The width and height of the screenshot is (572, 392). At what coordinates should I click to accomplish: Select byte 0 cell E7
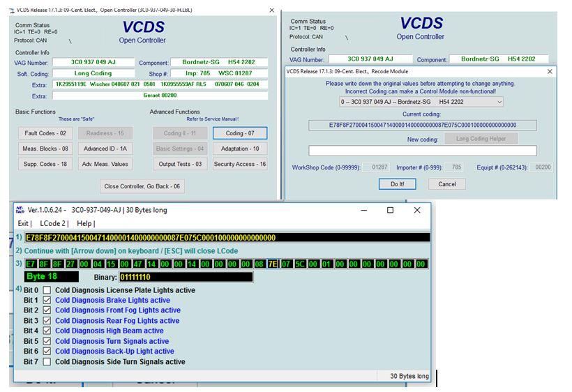click(31, 264)
